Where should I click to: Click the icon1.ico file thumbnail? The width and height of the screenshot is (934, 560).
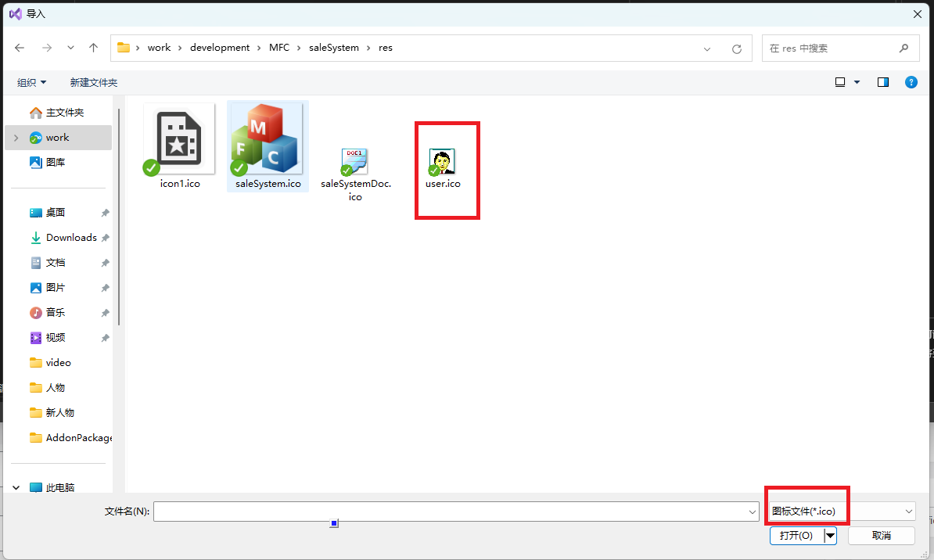pyautogui.click(x=180, y=141)
